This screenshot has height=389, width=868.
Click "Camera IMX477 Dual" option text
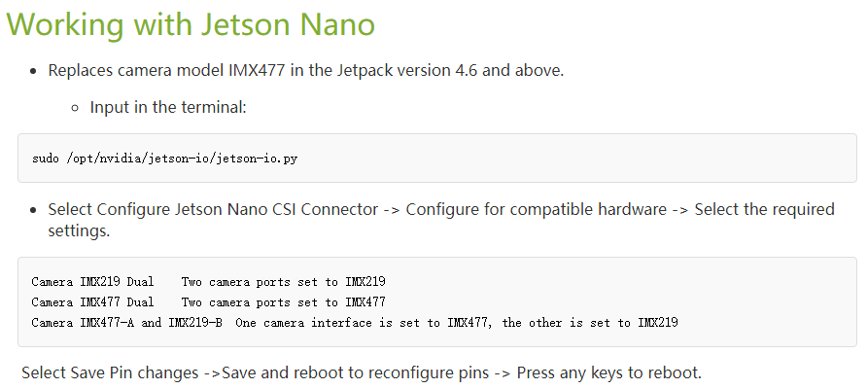point(92,302)
